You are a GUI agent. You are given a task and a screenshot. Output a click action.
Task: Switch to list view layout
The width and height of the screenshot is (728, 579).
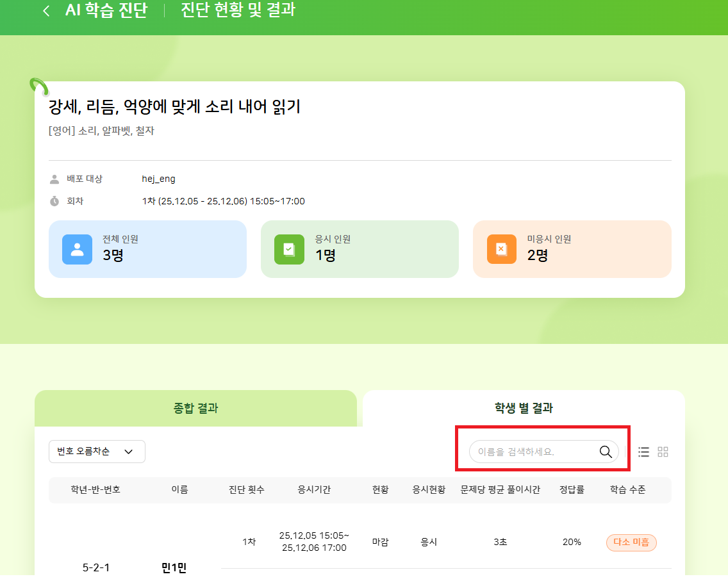pos(643,452)
